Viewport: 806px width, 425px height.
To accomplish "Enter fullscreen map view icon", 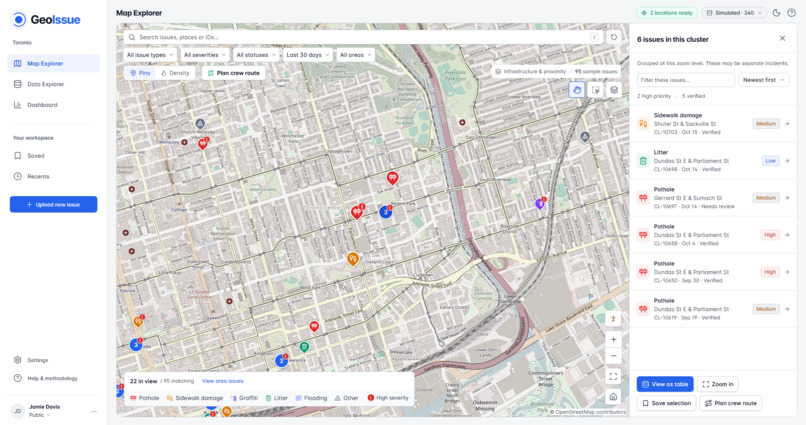I will coord(613,377).
